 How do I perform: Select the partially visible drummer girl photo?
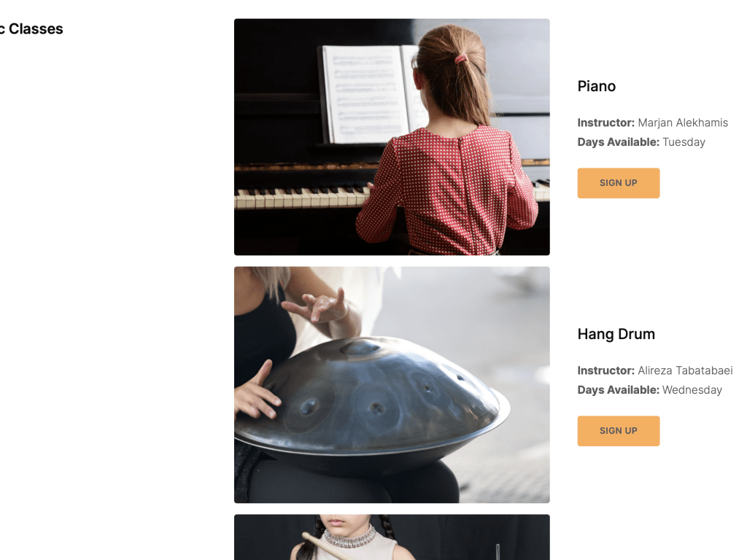tap(392, 537)
